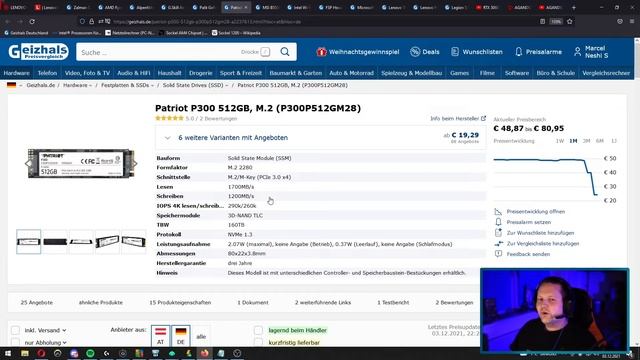Open the Info beim Hersteller link
This screenshot has height=360, width=640.
tap(458, 118)
